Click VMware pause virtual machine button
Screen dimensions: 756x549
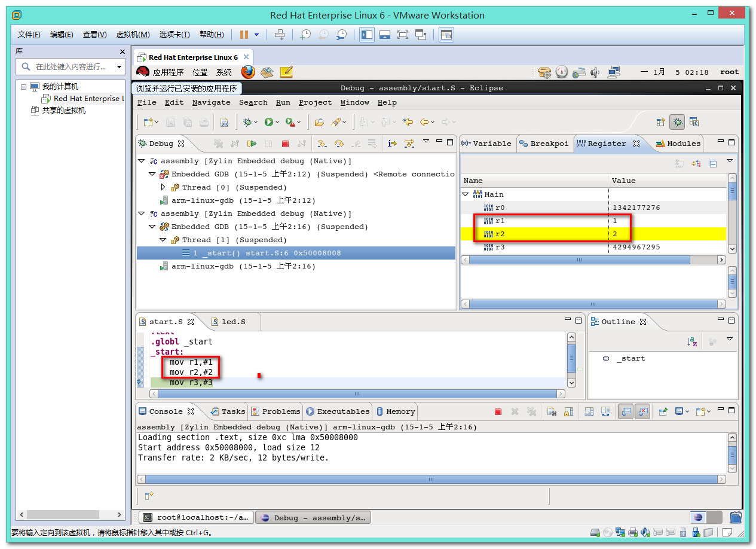244,35
